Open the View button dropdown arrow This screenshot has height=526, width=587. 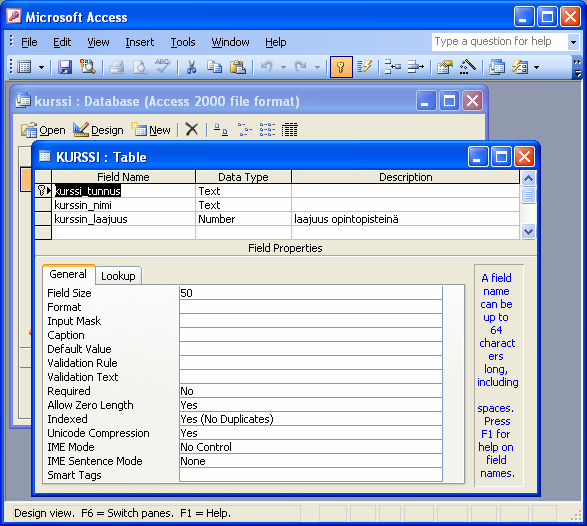pyautogui.click(x=41, y=67)
